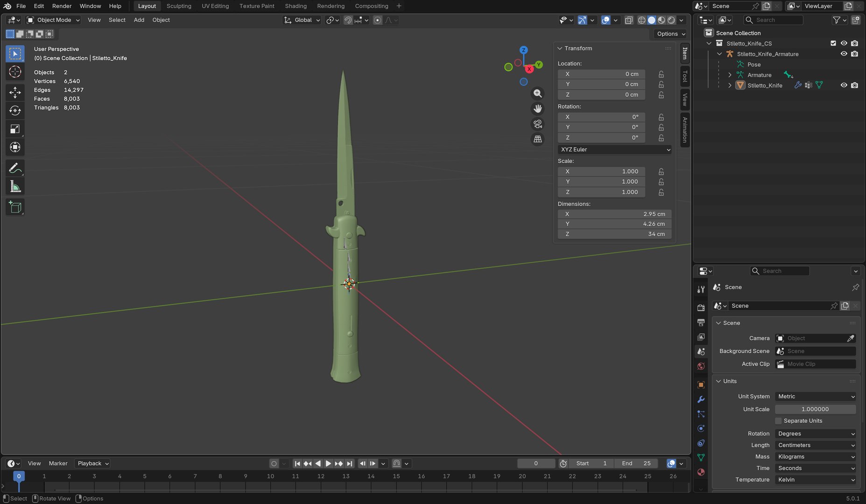Viewport: 866px width, 504px height.
Task: Toggle lock on Location X
Action: [661, 74]
